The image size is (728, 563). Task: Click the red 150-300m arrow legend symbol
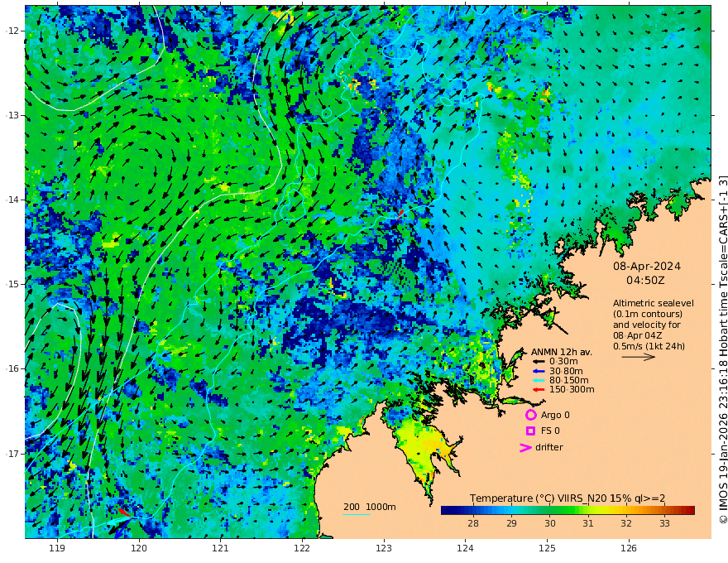point(538,389)
